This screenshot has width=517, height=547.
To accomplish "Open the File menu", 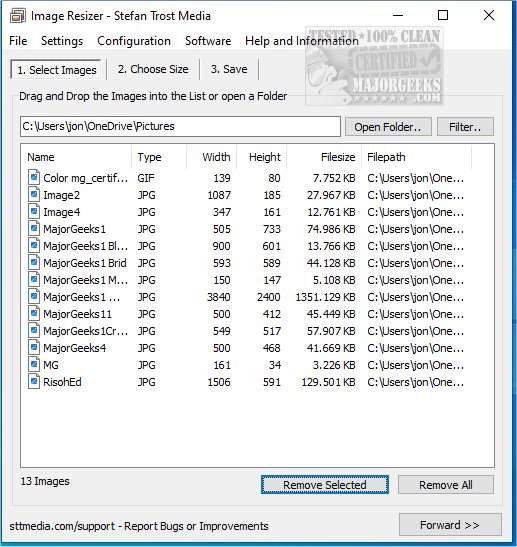I will [18, 41].
